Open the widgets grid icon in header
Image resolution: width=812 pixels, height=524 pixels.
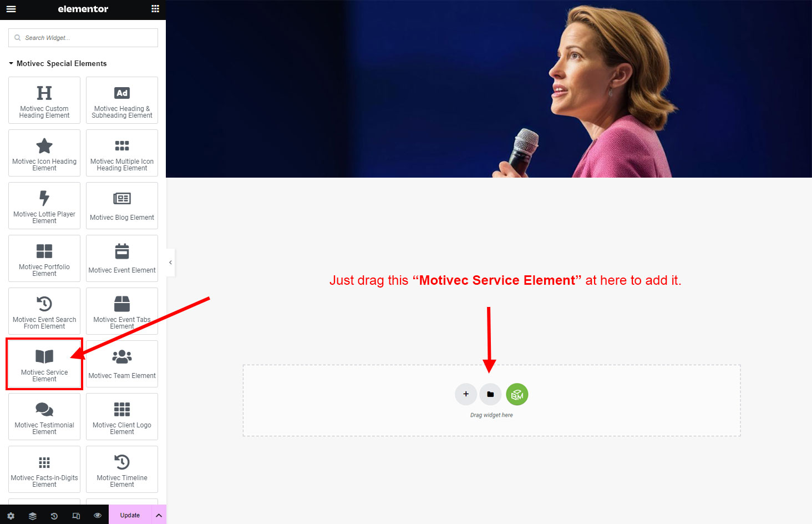pos(155,9)
